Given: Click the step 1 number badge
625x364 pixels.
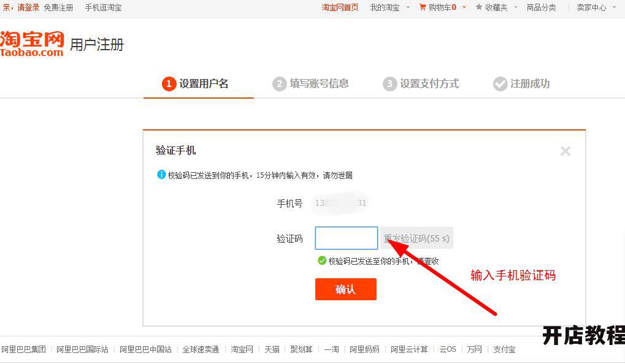Looking at the screenshot, I should coord(169,83).
